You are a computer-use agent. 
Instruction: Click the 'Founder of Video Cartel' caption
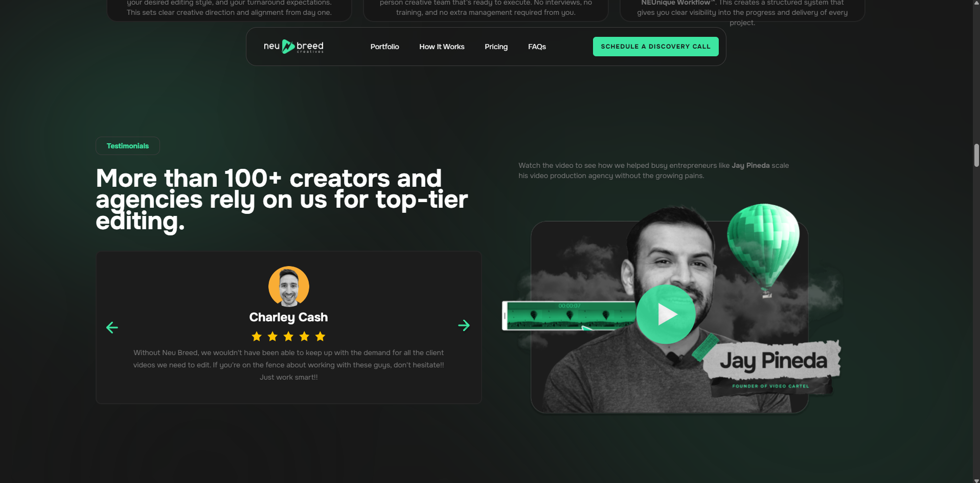coord(770,386)
